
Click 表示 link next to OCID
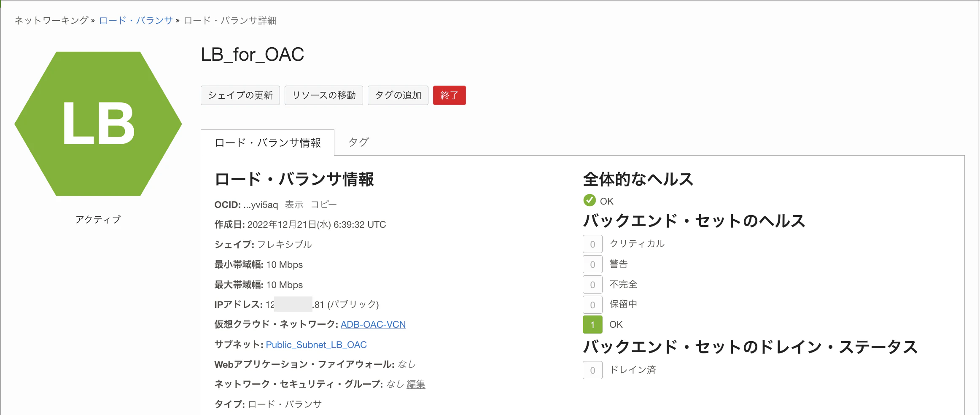[294, 205]
